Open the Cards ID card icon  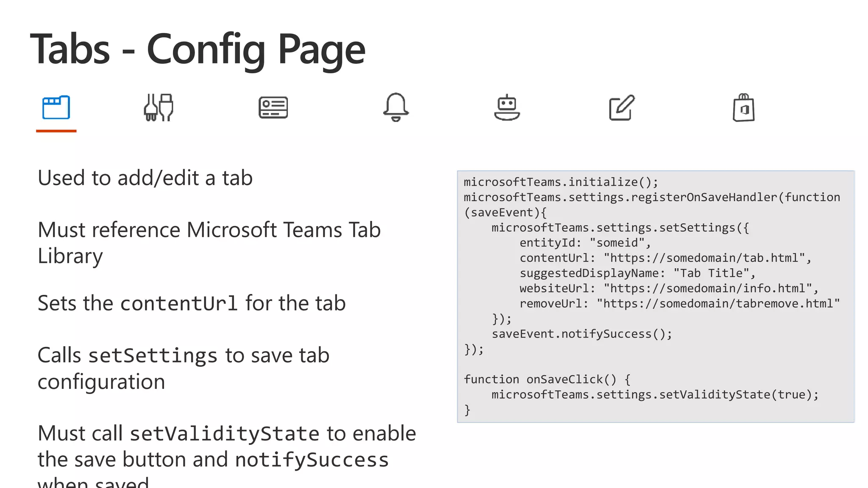pyautogui.click(x=273, y=108)
